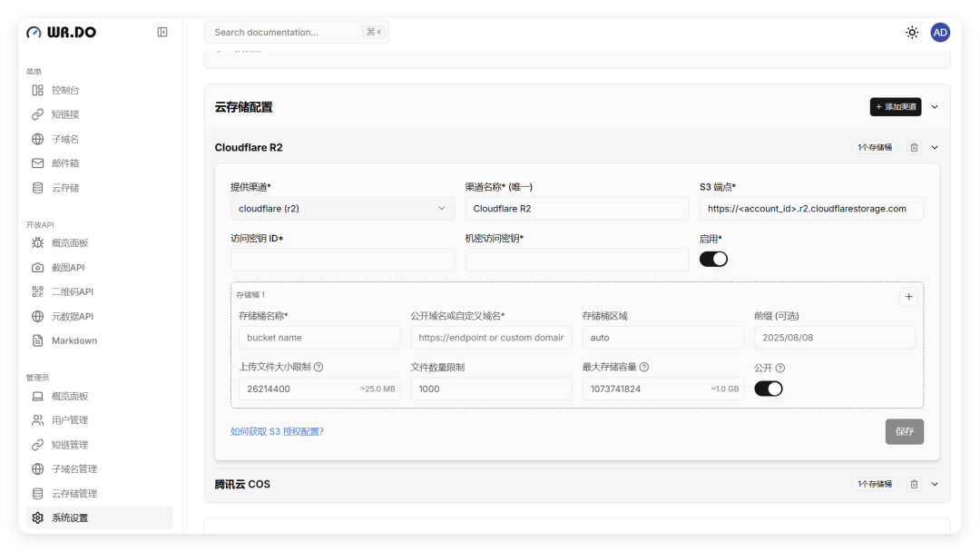Click the 公开域名或自定义域名 field
This screenshot has width=980, height=552.
pos(491,338)
